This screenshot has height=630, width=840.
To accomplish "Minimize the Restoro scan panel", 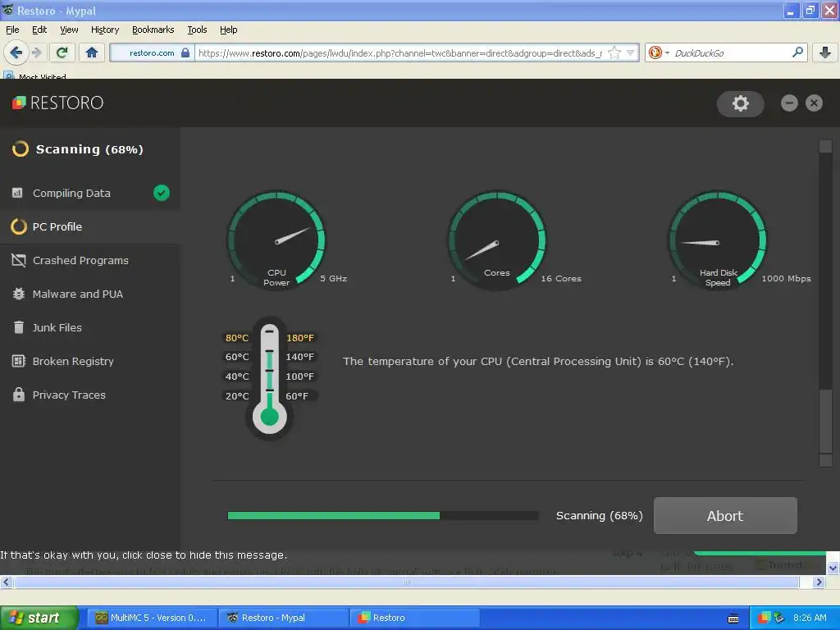I will pos(789,103).
